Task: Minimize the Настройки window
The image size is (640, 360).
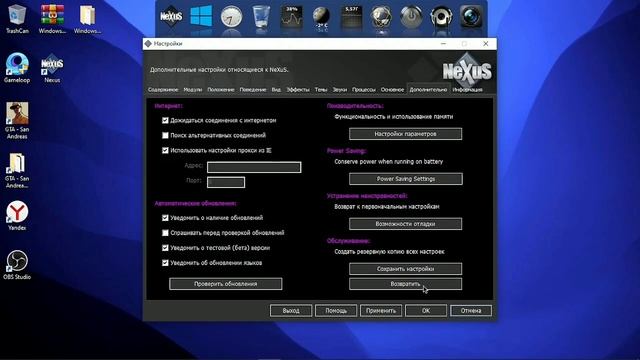Action: (444, 44)
